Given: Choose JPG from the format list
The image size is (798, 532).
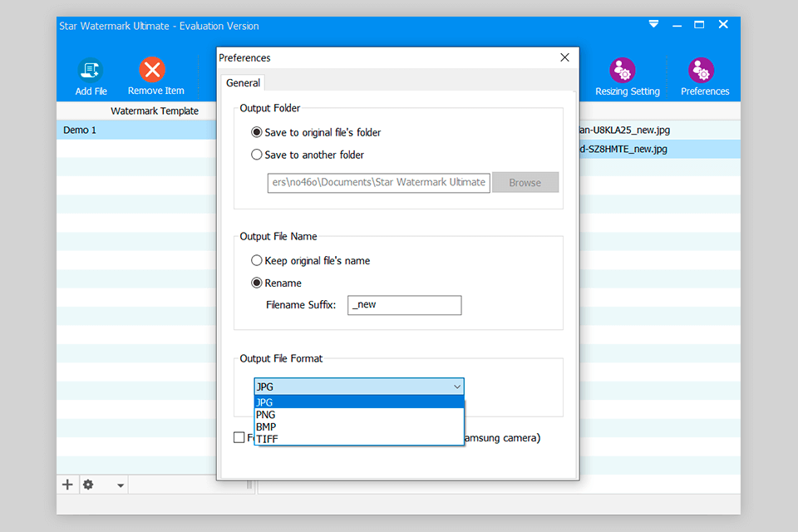Looking at the screenshot, I should pyautogui.click(x=359, y=402).
